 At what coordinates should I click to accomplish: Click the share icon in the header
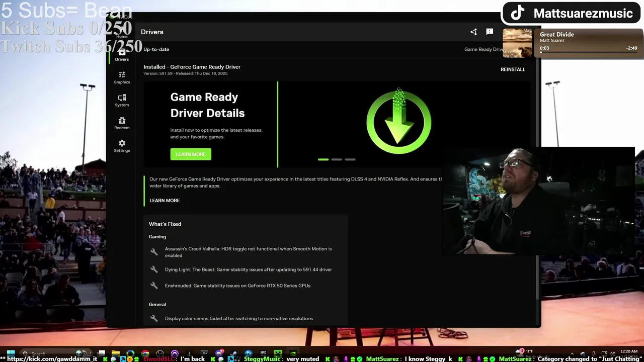[x=473, y=32]
